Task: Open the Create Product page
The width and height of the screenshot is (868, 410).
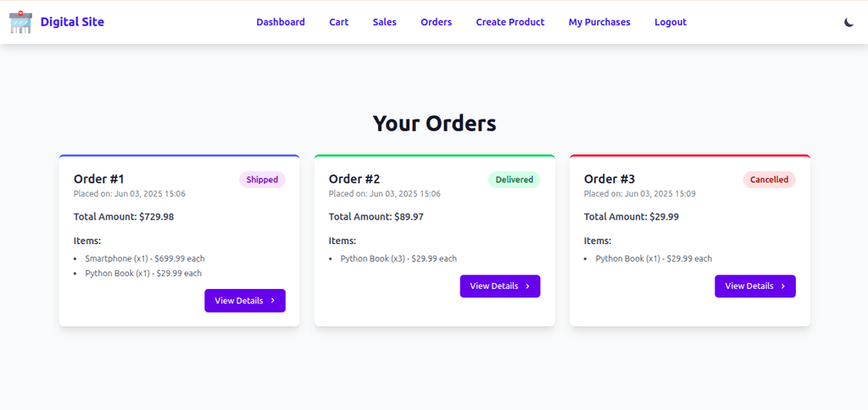Action: pyautogui.click(x=510, y=22)
